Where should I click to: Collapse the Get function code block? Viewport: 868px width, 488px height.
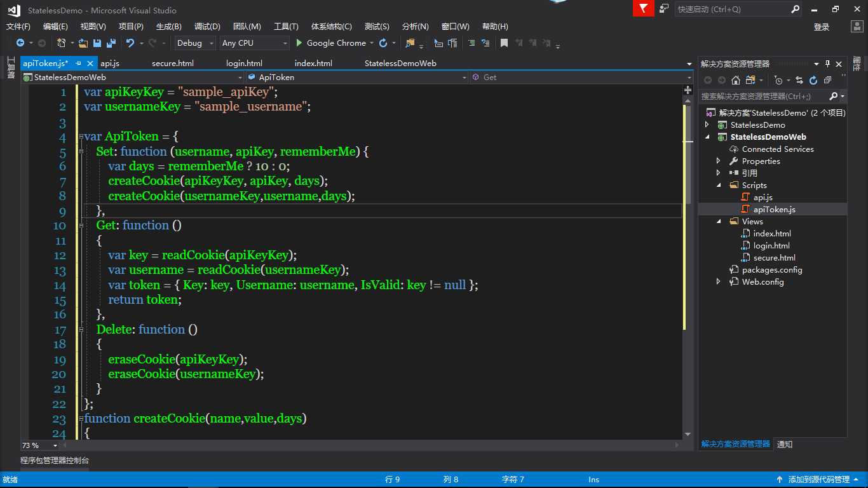[x=81, y=225]
